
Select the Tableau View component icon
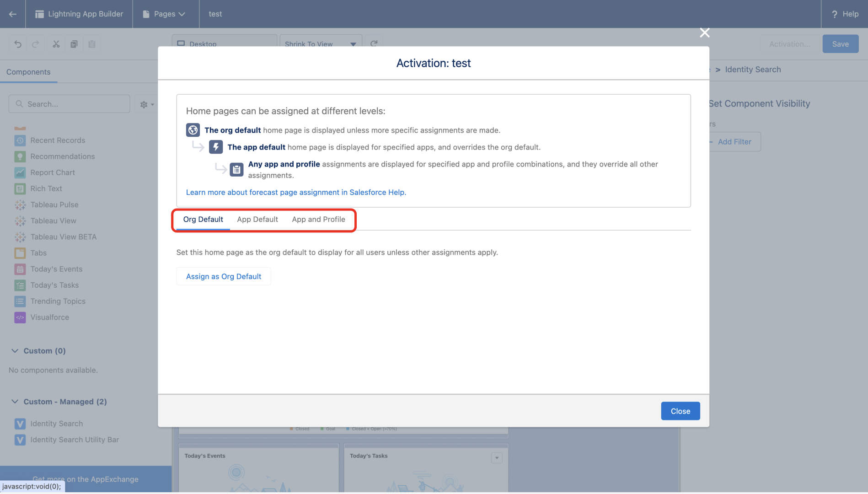pyautogui.click(x=20, y=221)
